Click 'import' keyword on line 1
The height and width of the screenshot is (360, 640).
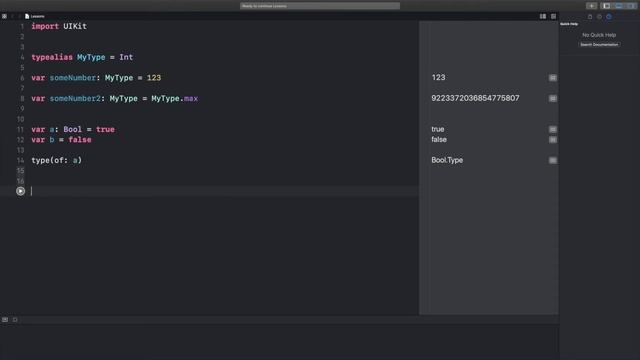click(x=45, y=27)
